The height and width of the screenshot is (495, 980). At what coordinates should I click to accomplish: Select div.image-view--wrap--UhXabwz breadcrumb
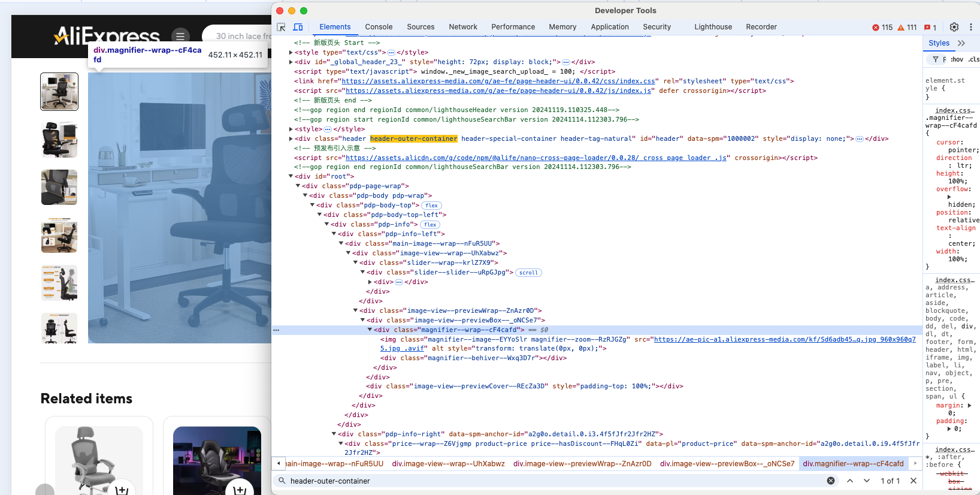tap(448, 464)
